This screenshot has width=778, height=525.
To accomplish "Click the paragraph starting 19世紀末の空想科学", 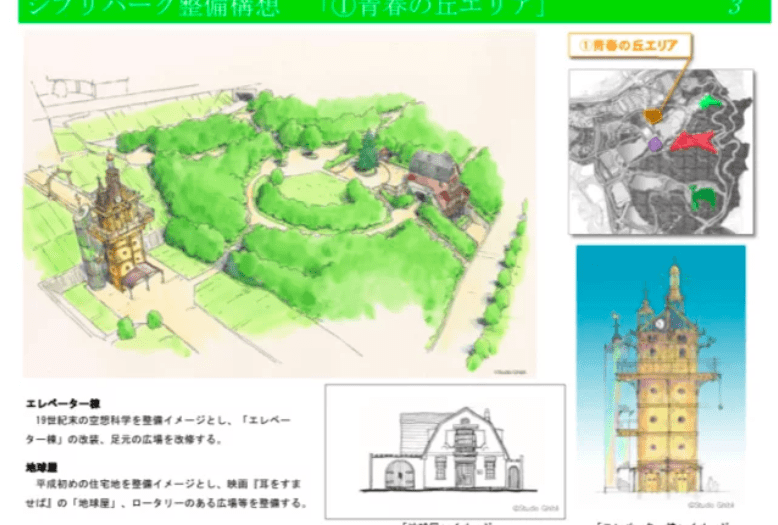I will pyautogui.click(x=159, y=430).
